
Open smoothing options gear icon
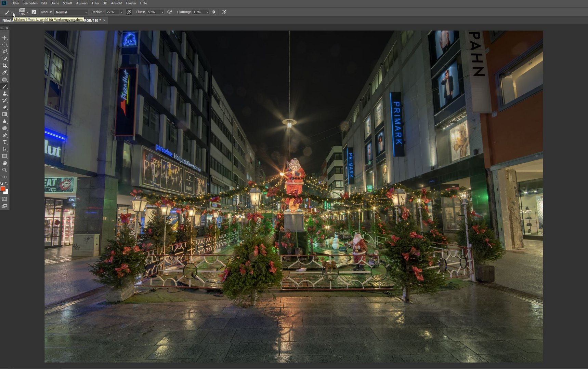point(214,12)
